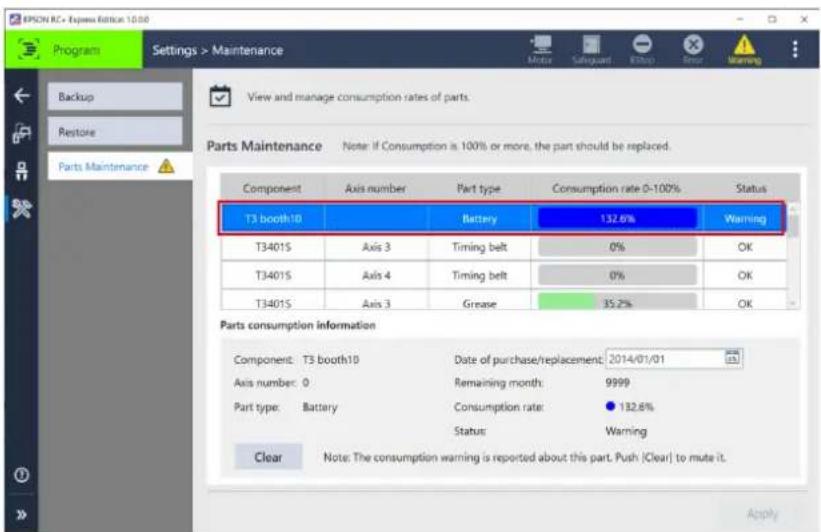The image size is (821, 532).
Task: Click the Status column header
Action: coord(751,188)
